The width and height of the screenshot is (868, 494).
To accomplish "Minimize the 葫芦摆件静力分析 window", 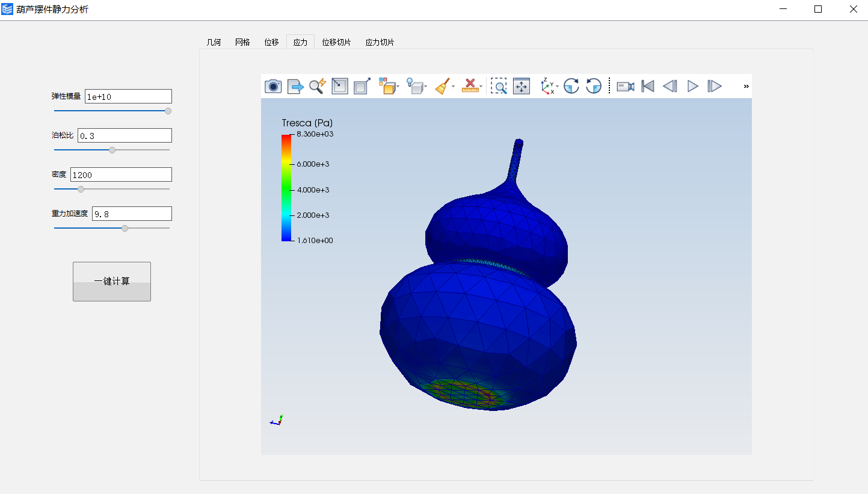I will (x=784, y=9).
